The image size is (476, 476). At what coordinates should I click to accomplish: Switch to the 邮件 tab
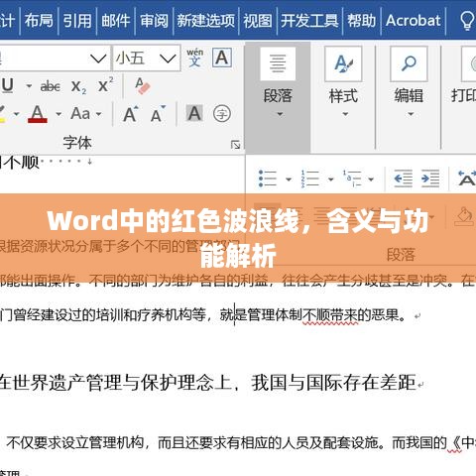pyautogui.click(x=116, y=21)
